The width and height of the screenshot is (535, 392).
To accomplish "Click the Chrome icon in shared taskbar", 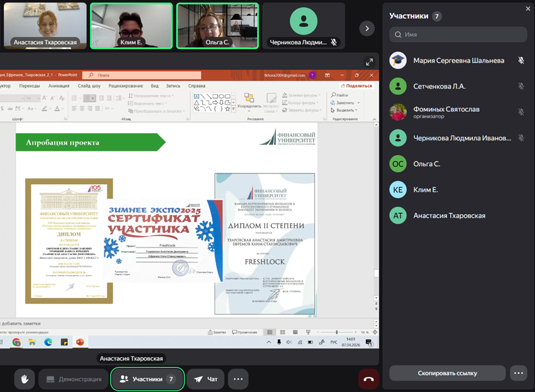I will [x=16, y=342].
